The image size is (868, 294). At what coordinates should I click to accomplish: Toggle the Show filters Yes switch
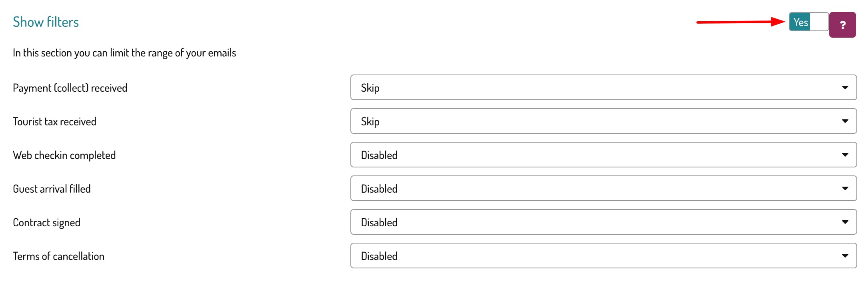pyautogui.click(x=808, y=22)
